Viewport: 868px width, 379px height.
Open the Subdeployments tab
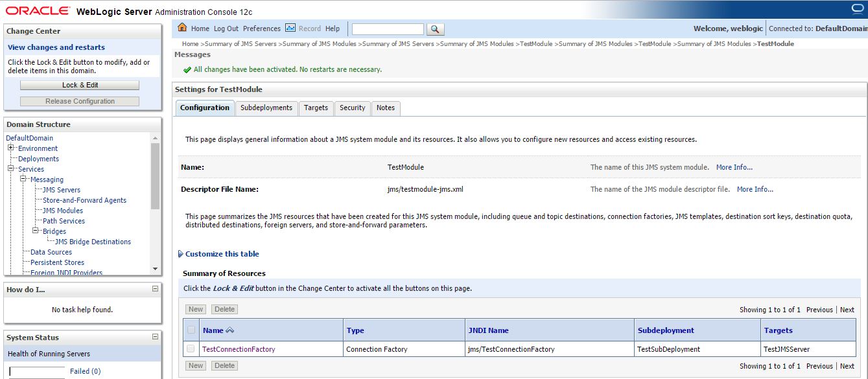click(266, 108)
